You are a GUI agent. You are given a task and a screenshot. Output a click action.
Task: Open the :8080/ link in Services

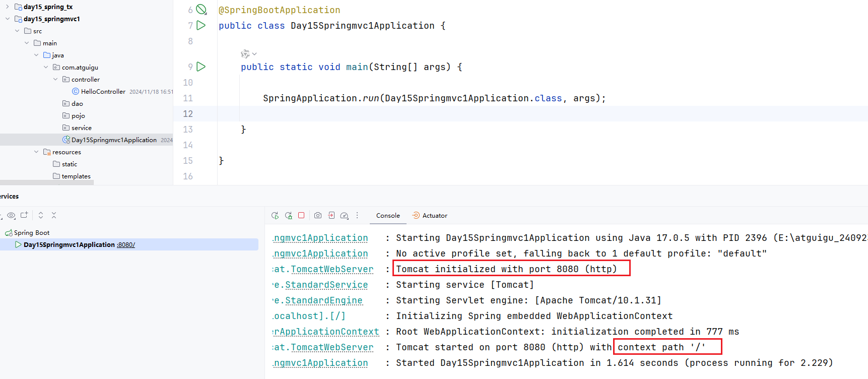(x=126, y=245)
